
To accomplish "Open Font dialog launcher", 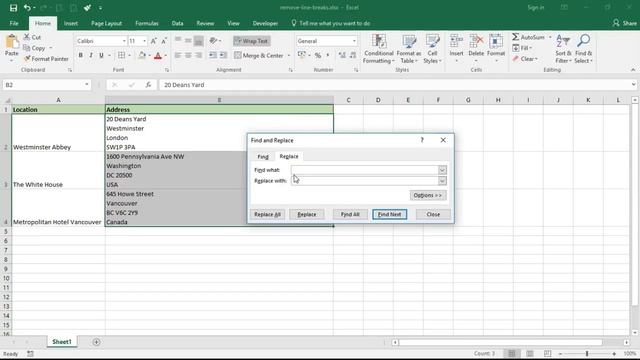I will [167, 70].
